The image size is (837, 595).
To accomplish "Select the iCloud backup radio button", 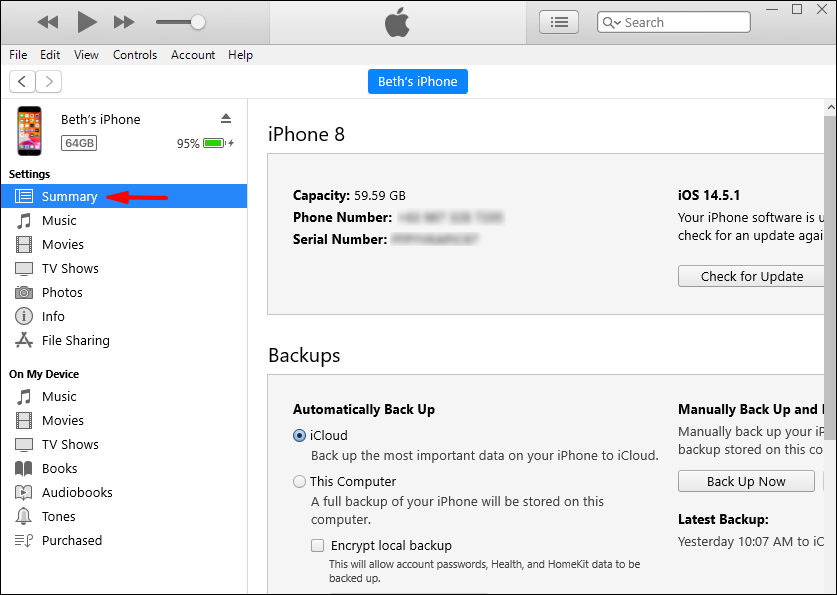I will pyautogui.click(x=299, y=435).
